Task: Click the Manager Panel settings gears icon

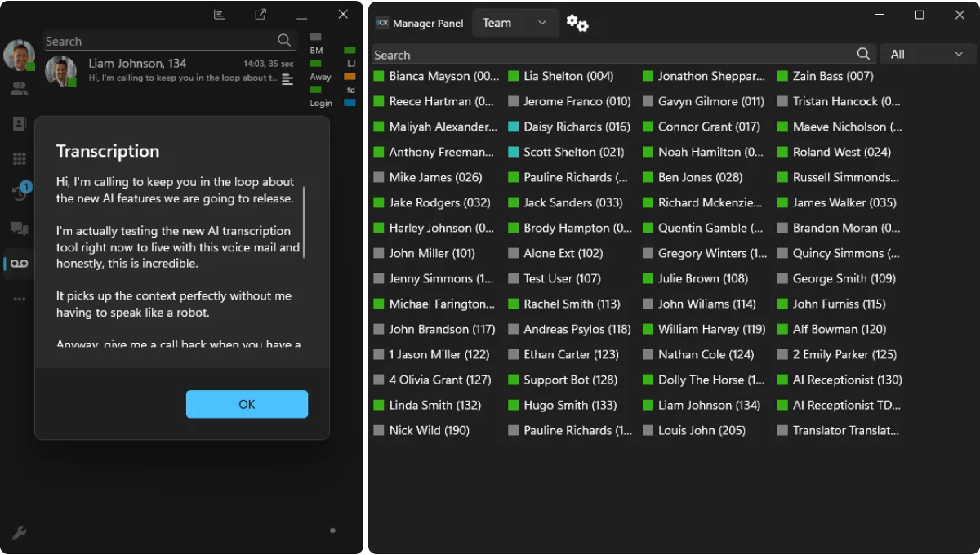Action: click(577, 24)
